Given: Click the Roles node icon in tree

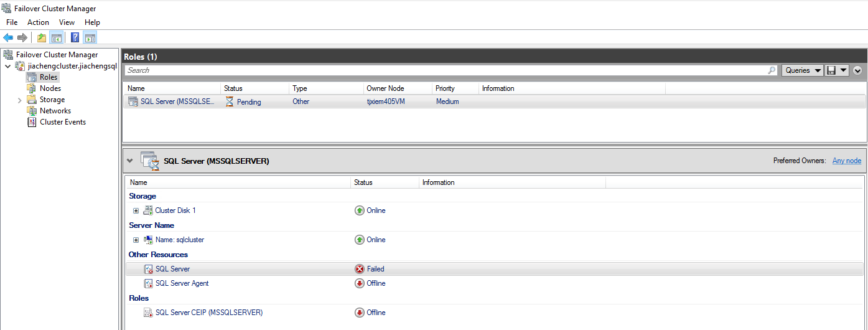Looking at the screenshot, I should pos(32,77).
